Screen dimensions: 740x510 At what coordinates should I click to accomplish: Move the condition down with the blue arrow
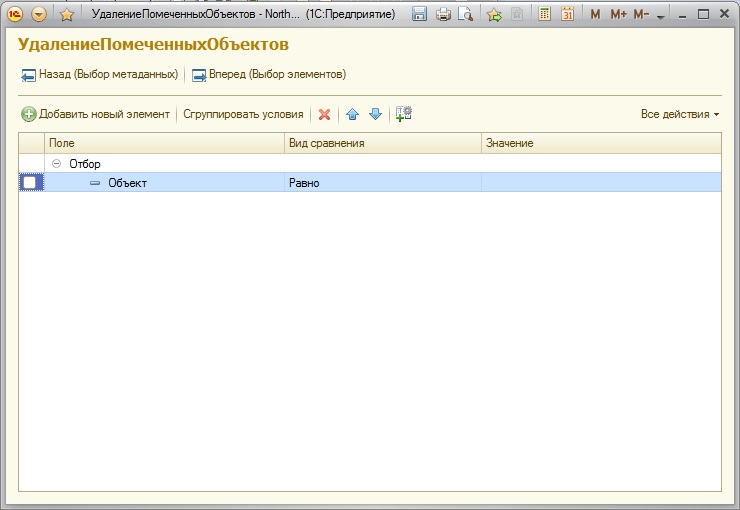[375, 114]
